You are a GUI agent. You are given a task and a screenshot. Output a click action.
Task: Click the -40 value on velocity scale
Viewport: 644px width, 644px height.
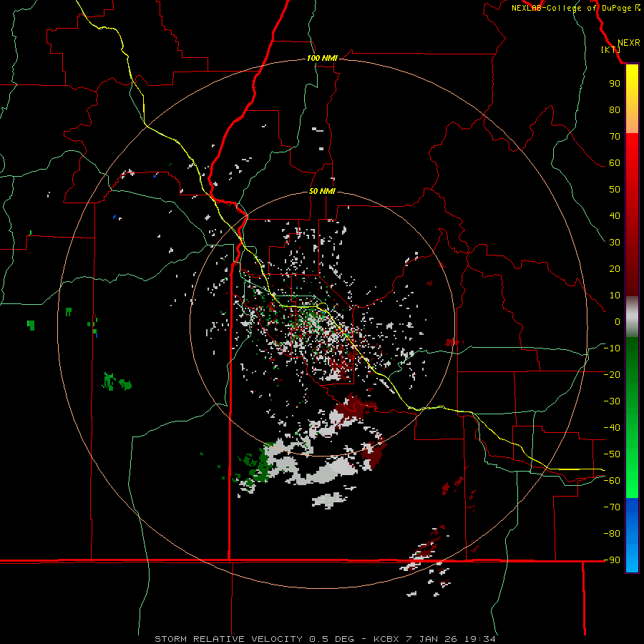(612, 428)
